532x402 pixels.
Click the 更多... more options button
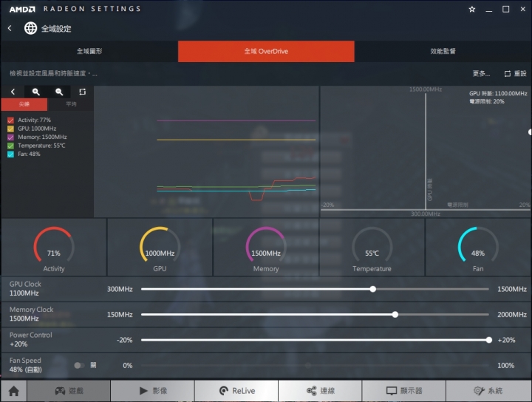click(x=481, y=73)
